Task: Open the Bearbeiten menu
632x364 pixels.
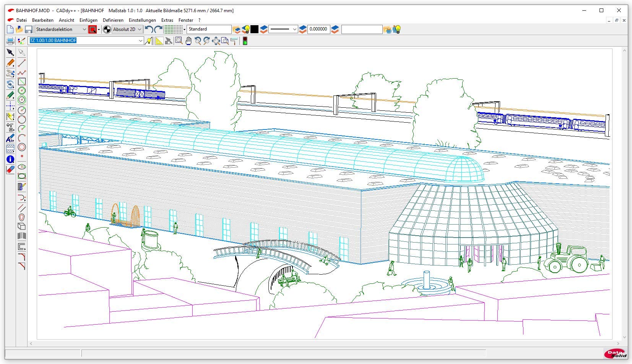Action: pyautogui.click(x=43, y=20)
